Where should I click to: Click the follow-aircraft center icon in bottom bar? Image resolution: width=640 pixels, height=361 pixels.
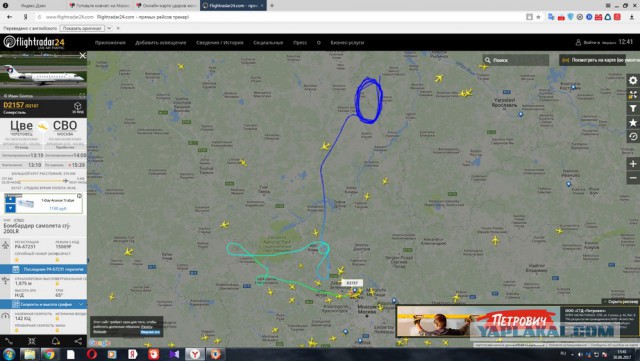click(x=32, y=341)
